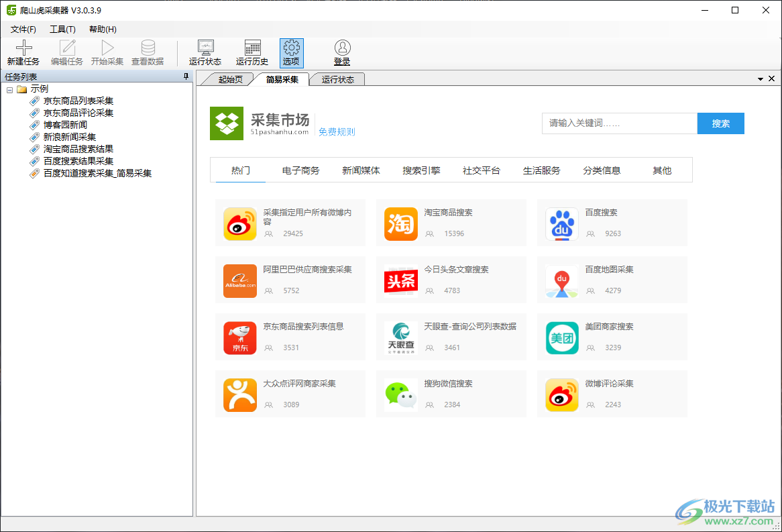Open the tab list dropdown arrow

pos(761,79)
